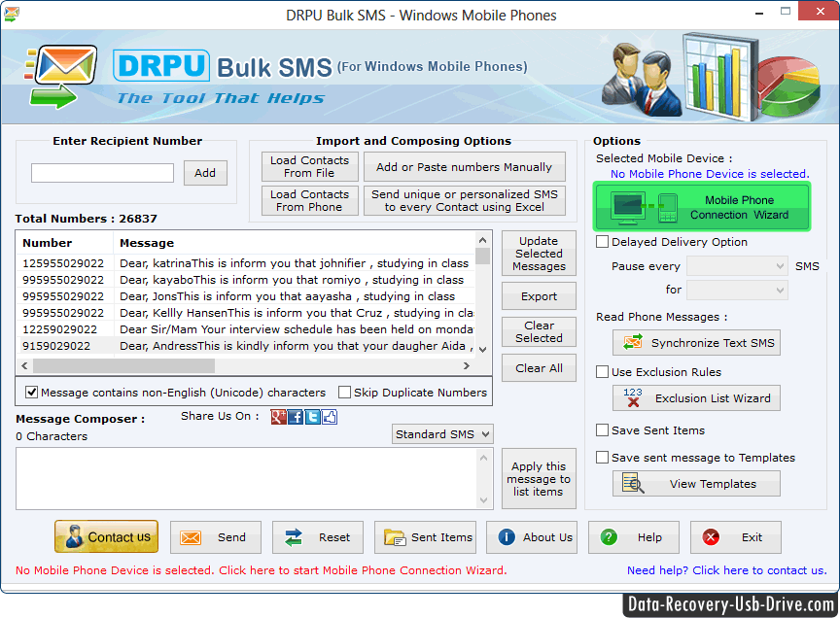Image resolution: width=840 pixels, height=618 pixels.
Task: Click the Clear Selected button
Action: tap(539, 332)
